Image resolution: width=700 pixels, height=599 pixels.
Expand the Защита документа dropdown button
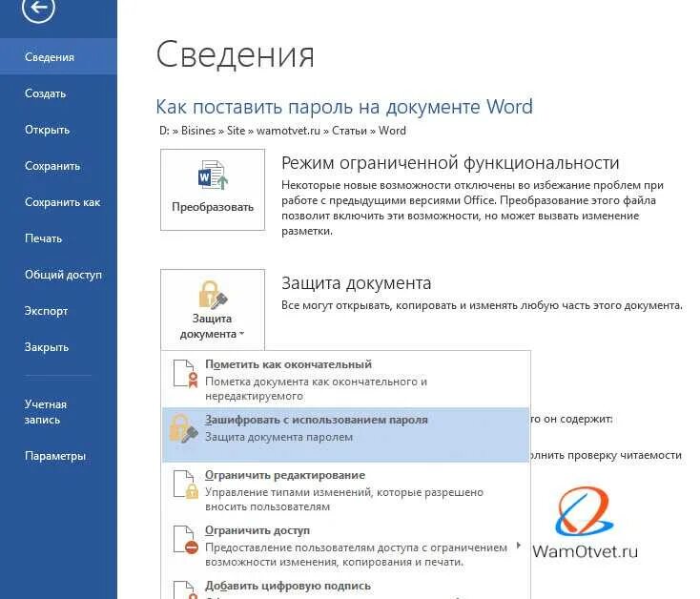(213, 310)
